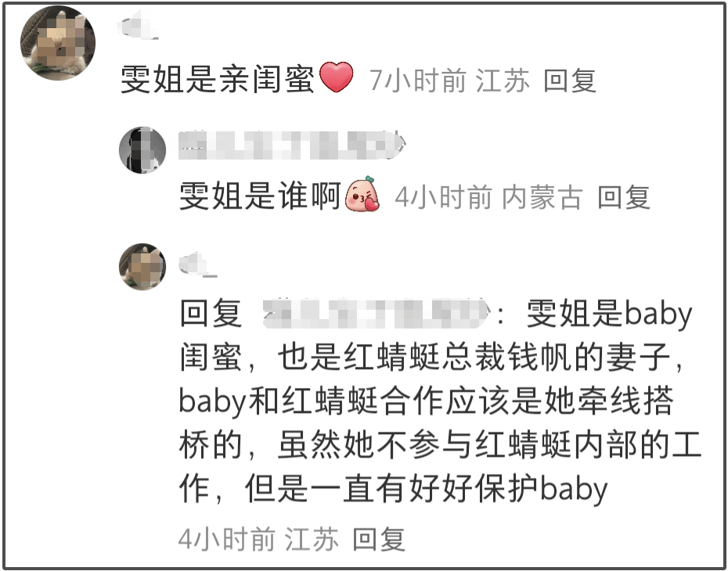Viewport: 728px width, 571px height.
Task: Select the comment text 雯姐是亲闺蜜
Action: [218, 79]
